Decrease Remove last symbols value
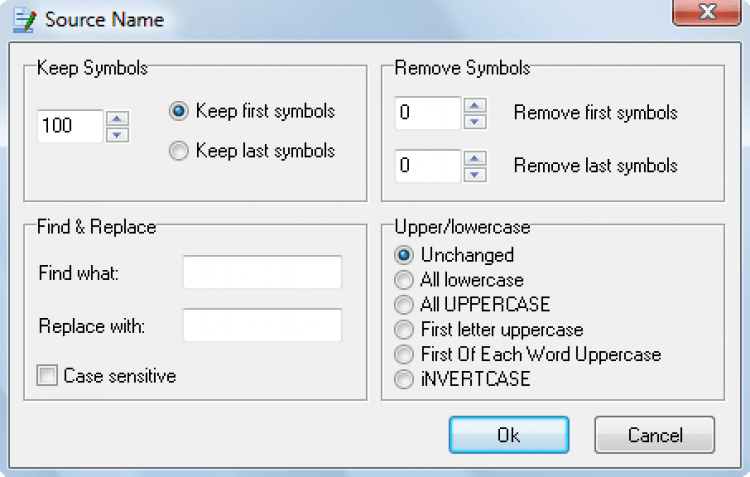Viewport: 750px width, 477px height. point(474,174)
